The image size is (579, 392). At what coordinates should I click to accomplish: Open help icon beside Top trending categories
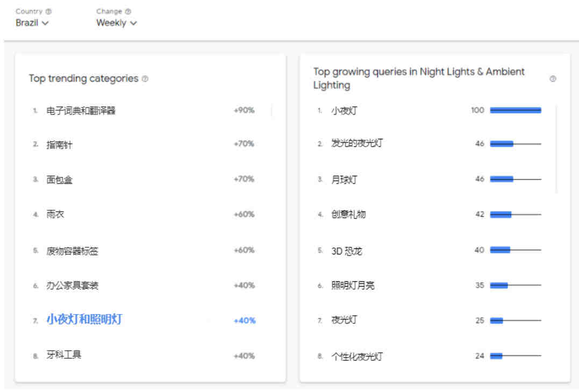(145, 79)
